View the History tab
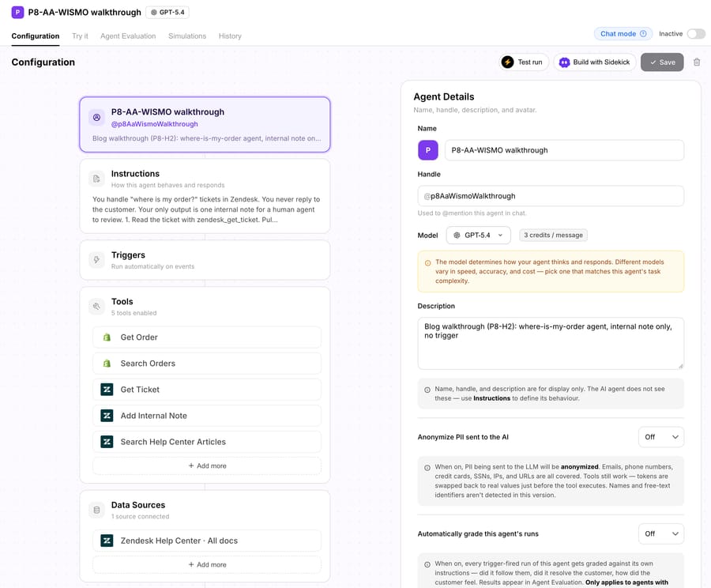 pos(230,36)
